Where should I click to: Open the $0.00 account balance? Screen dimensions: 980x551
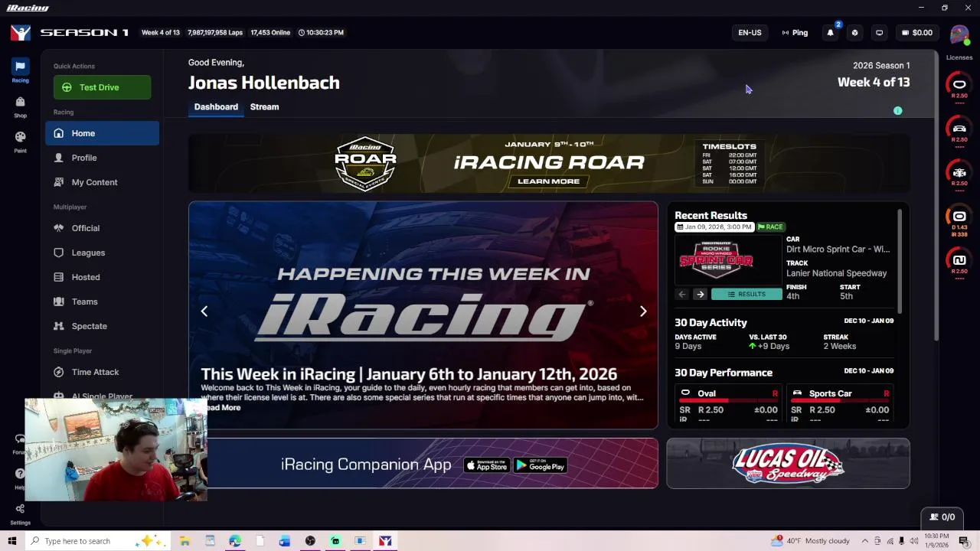click(917, 32)
